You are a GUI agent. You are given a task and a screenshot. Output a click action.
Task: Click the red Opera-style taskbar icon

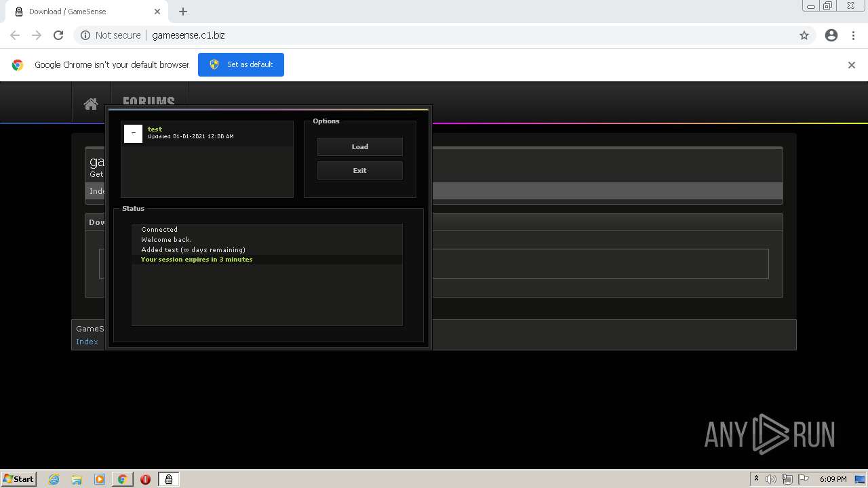[145, 479]
